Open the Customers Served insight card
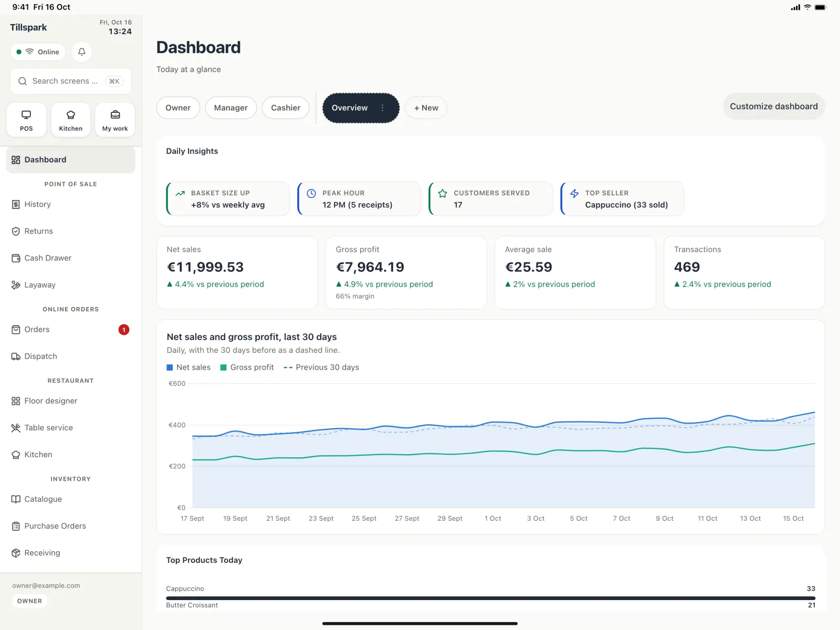The height and width of the screenshot is (630, 840). (491, 199)
